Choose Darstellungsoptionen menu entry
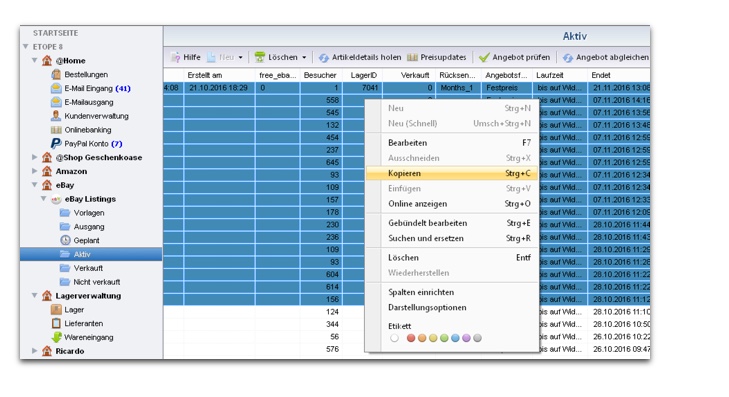 [452, 308]
